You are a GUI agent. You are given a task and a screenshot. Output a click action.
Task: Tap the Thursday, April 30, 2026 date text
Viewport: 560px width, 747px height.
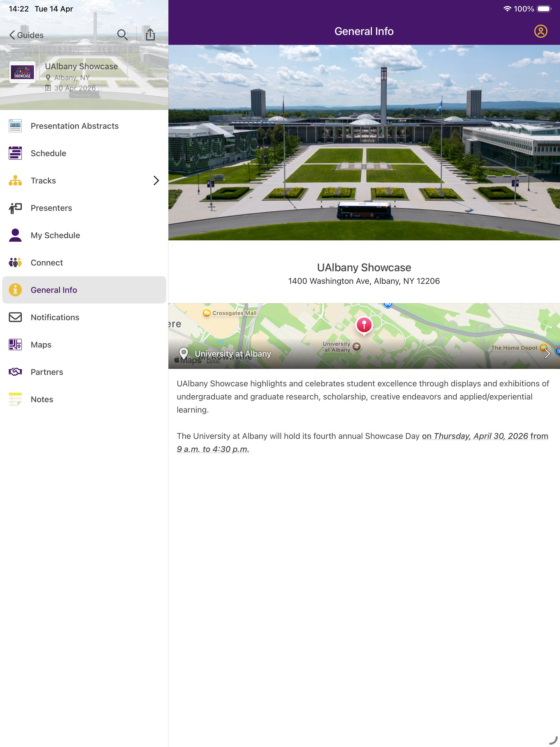pyautogui.click(x=481, y=436)
